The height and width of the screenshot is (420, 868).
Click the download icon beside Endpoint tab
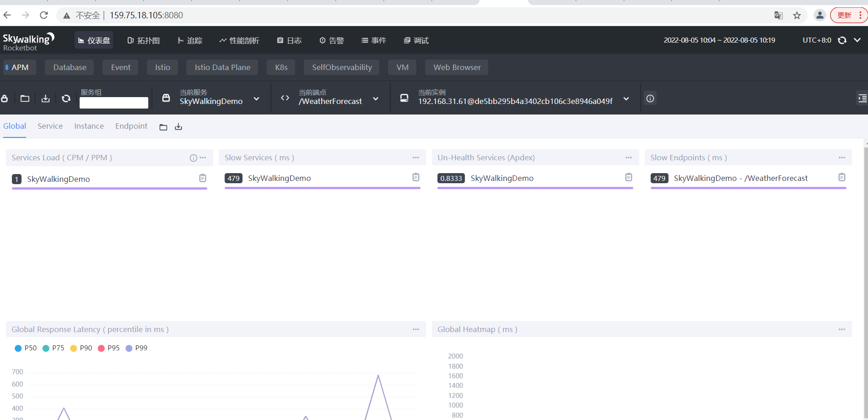[x=178, y=127]
